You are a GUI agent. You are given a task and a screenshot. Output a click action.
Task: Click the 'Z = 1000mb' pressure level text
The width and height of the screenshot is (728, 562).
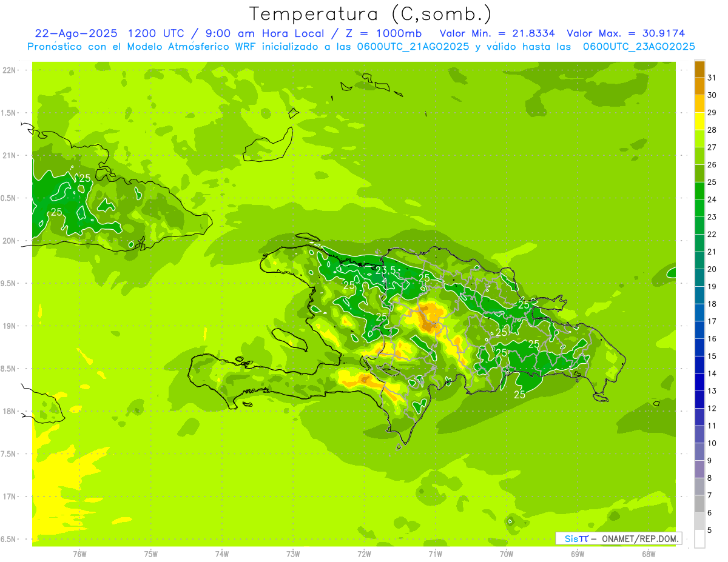[383, 33]
